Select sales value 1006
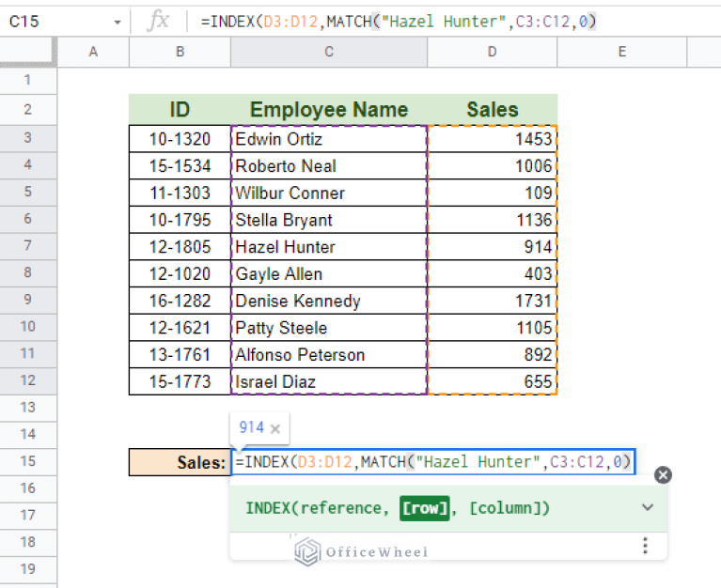The width and height of the screenshot is (721, 588). 492,166
